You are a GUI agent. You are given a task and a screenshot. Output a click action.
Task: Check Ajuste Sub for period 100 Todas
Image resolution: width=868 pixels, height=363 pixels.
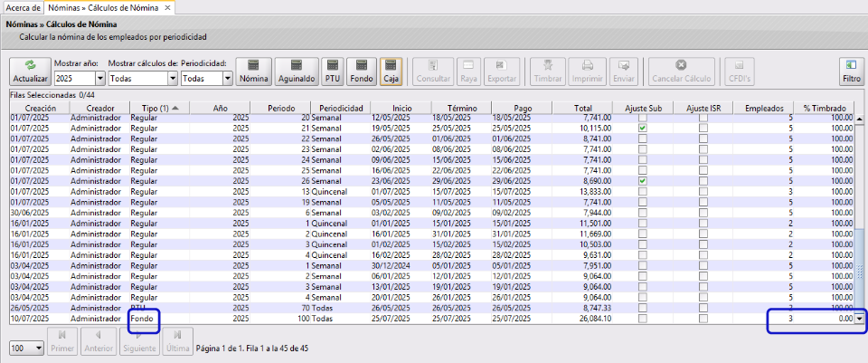[642, 319]
